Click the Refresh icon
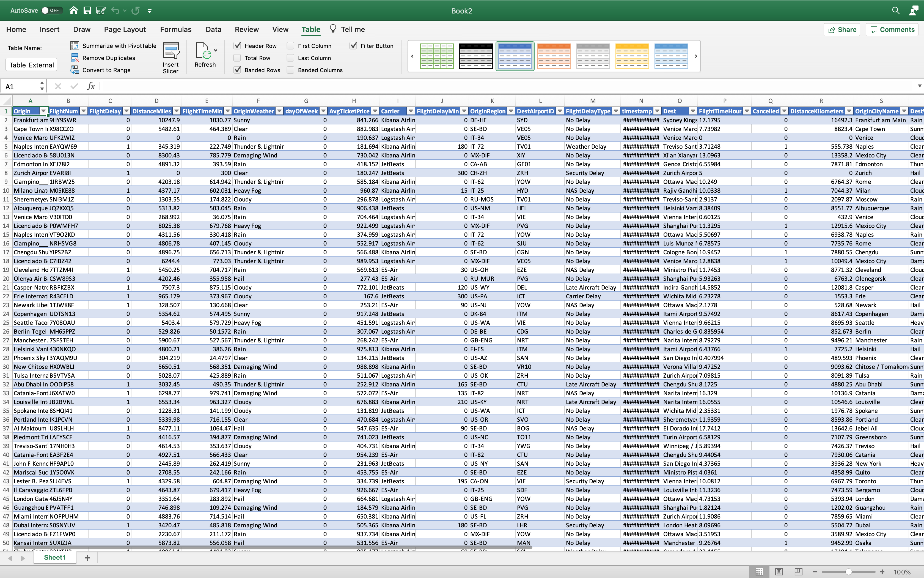Image resolution: width=924 pixels, height=578 pixels. (x=203, y=50)
